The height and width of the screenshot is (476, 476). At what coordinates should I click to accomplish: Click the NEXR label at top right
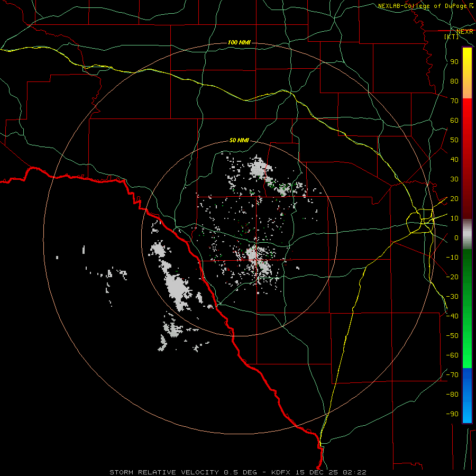click(464, 32)
